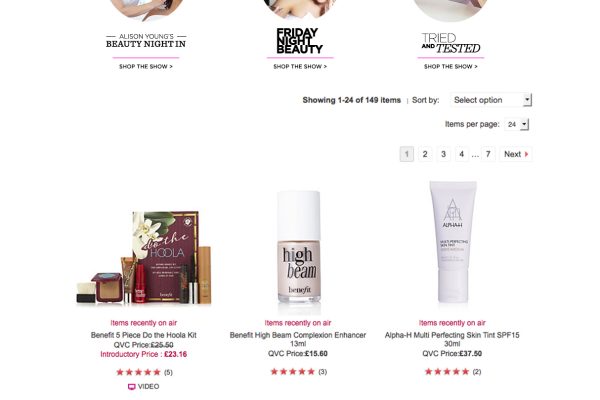Click the Alpha-H Skin Tint star rating
The height and width of the screenshot is (400, 600).
[x=447, y=371]
